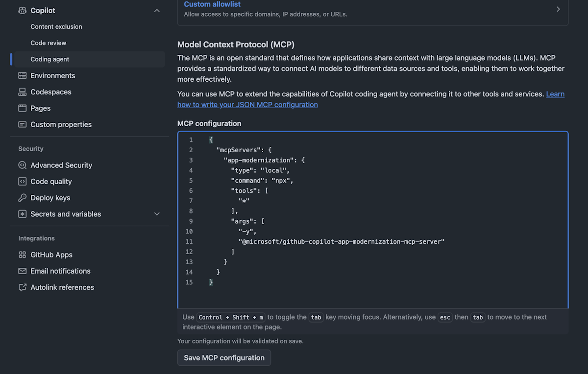588x374 pixels.
Task: Collapse the Copilot section chevron
Action: [157, 10]
